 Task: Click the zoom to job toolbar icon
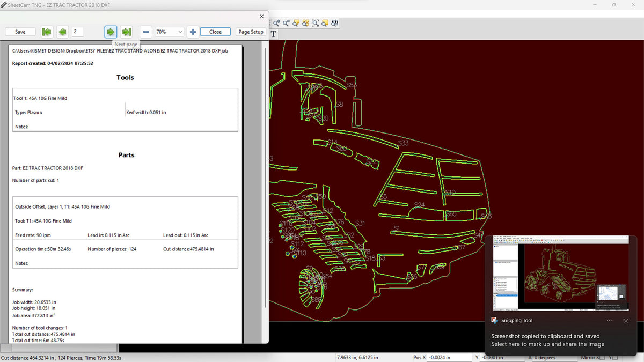tap(305, 23)
